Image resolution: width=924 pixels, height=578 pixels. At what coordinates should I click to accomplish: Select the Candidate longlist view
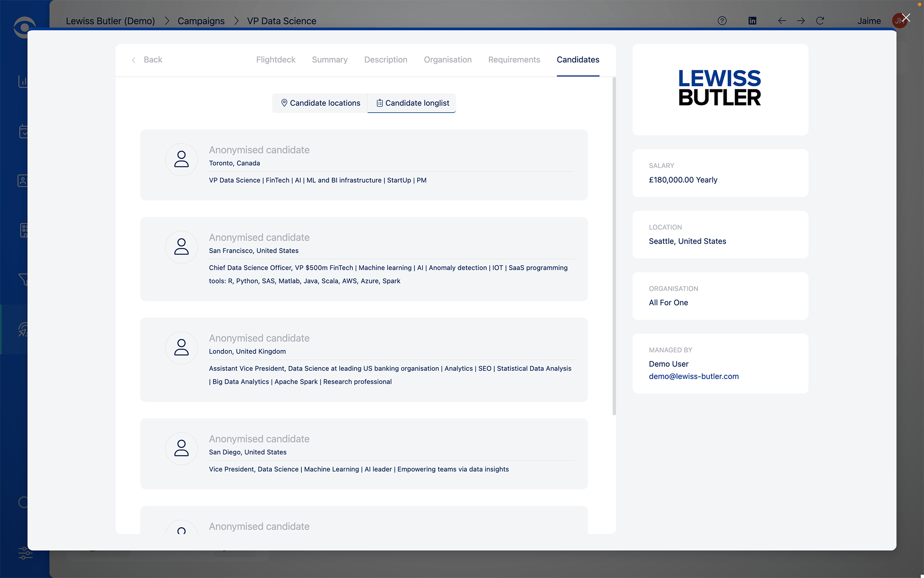pyautogui.click(x=412, y=103)
